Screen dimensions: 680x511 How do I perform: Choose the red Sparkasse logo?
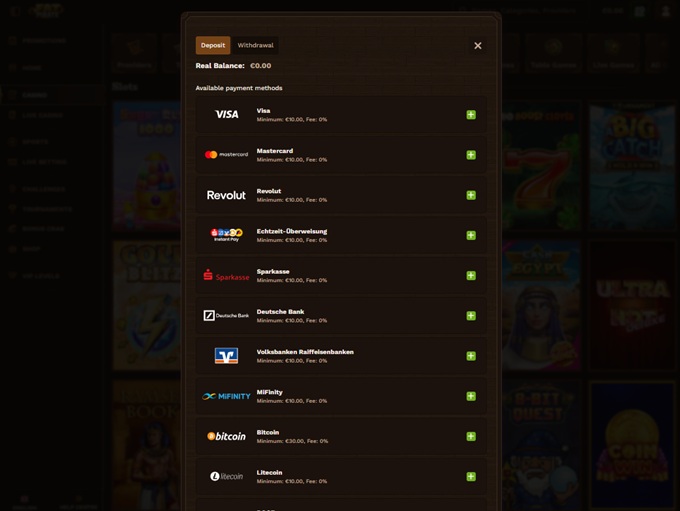pyautogui.click(x=226, y=276)
